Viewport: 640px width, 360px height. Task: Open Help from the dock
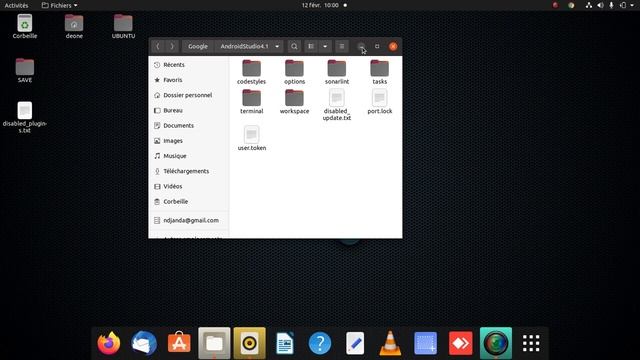[x=320, y=343]
